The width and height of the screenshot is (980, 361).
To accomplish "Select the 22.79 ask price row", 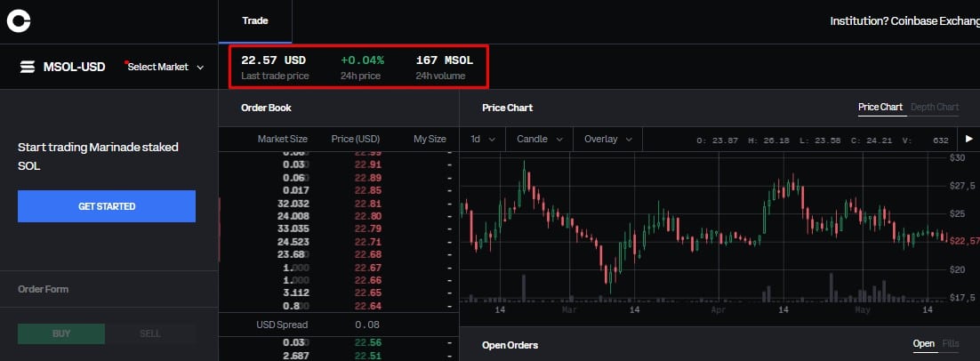I will click(x=338, y=229).
